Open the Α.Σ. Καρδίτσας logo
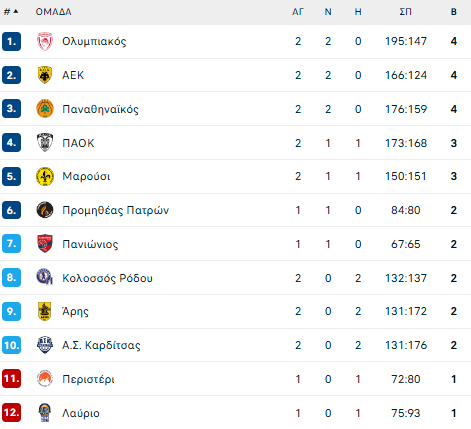471x429 pixels. (x=45, y=345)
